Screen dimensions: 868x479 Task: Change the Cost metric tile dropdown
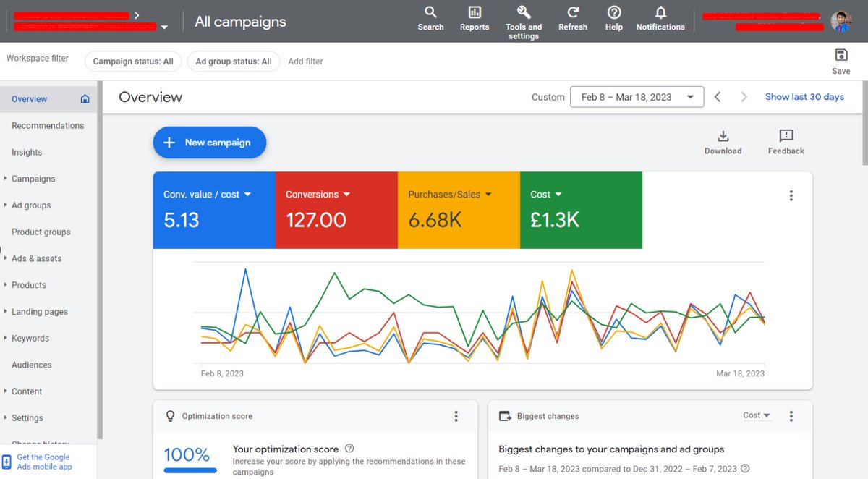click(546, 195)
